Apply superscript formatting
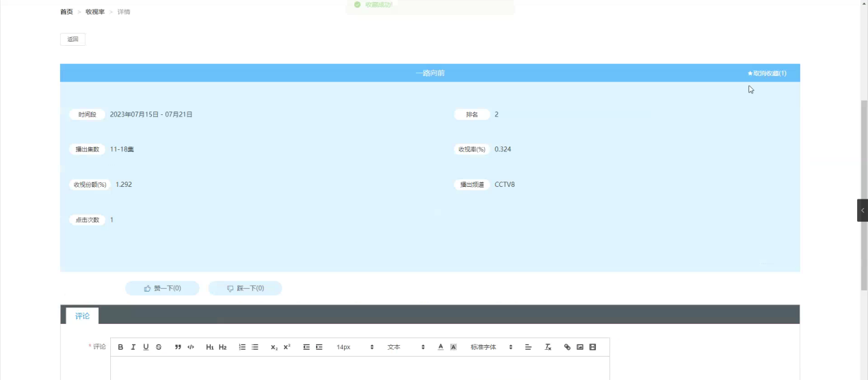868x380 pixels. tap(287, 347)
